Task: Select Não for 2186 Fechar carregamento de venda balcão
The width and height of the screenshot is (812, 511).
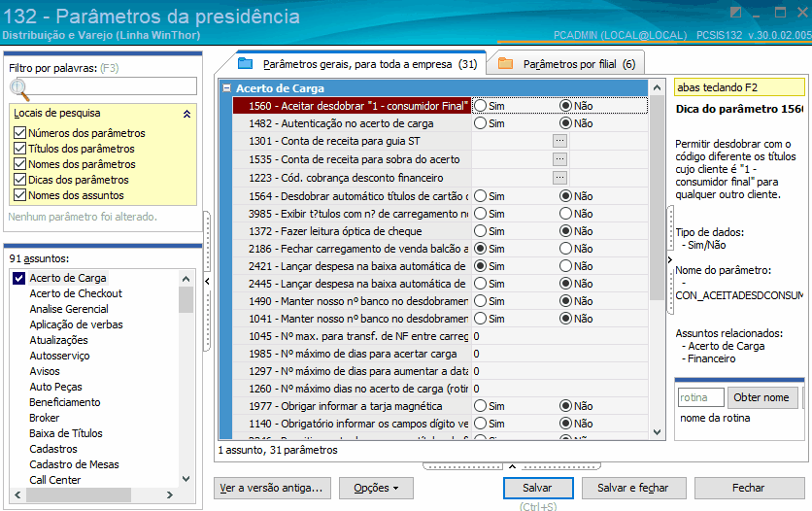Action: [565, 249]
